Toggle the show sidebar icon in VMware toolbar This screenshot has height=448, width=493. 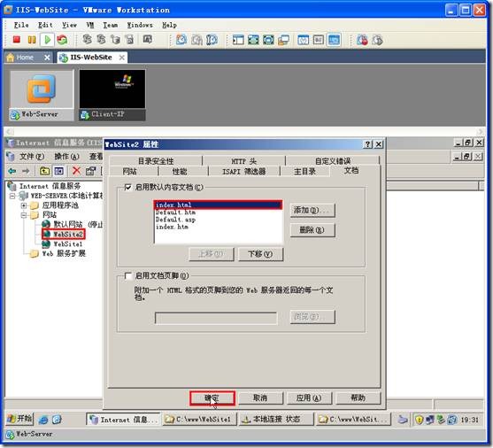click(238, 40)
